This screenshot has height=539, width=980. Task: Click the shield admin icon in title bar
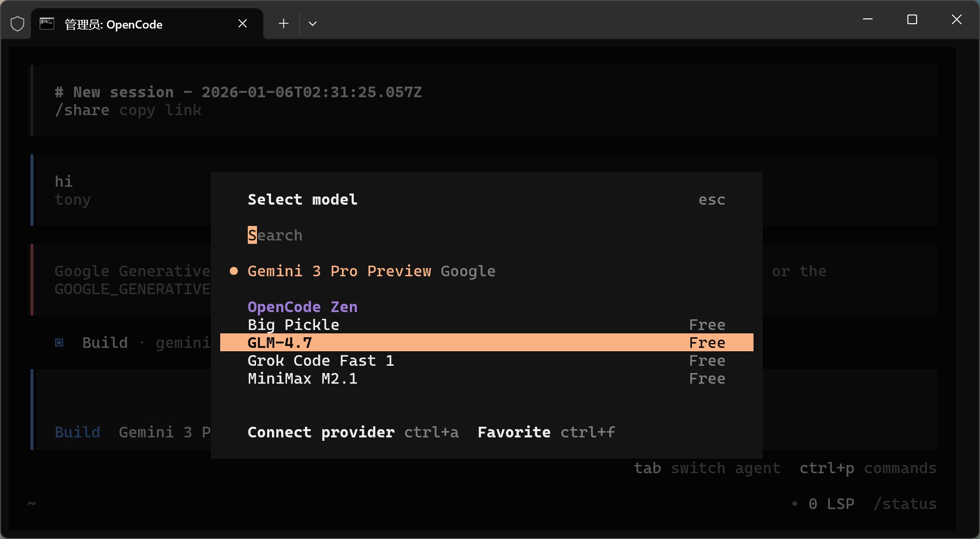17,24
